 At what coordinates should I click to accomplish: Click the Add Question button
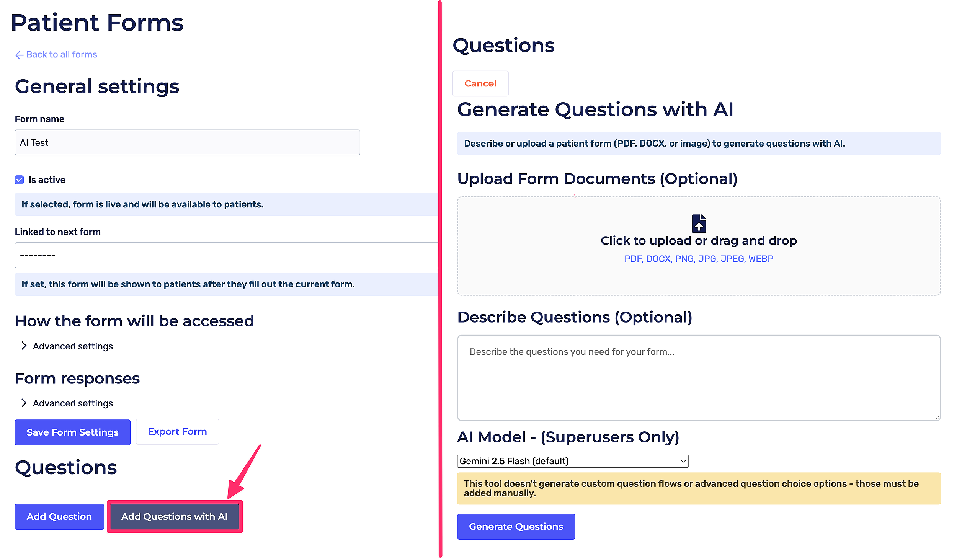point(59,517)
